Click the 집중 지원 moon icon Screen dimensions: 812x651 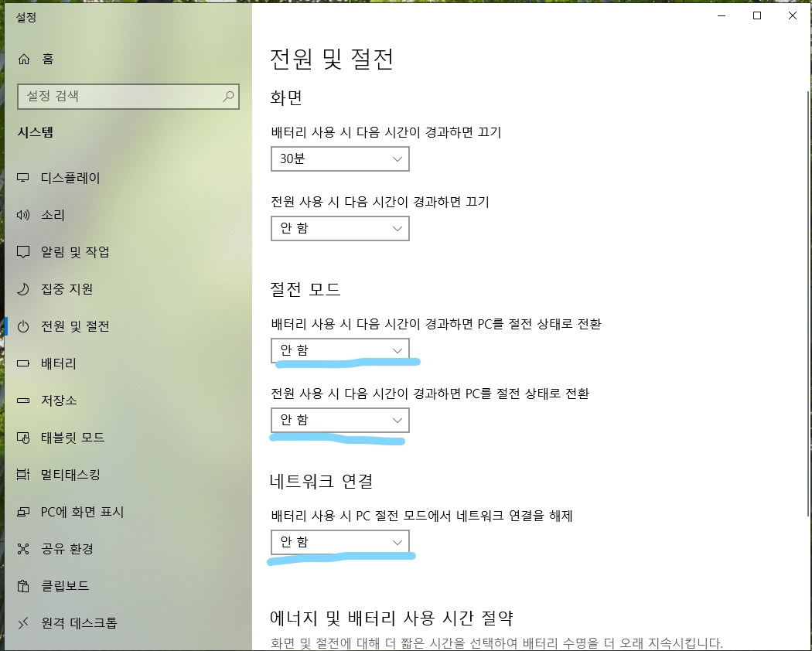click(23, 289)
